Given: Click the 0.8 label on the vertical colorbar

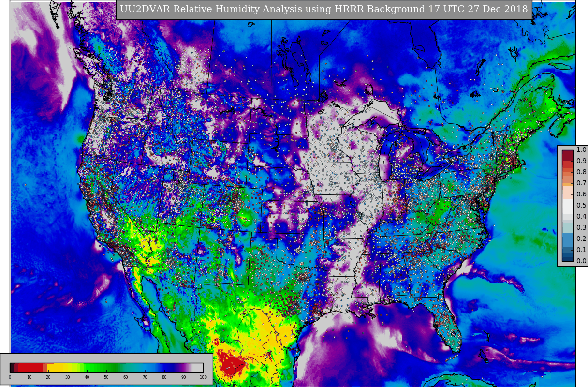Looking at the screenshot, I should tap(581, 172).
